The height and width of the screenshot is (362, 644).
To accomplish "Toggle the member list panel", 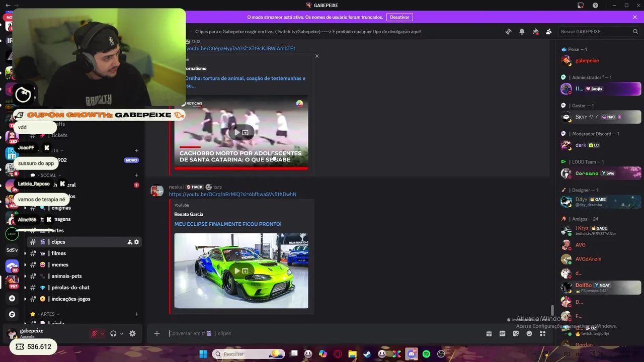I will (548, 31).
